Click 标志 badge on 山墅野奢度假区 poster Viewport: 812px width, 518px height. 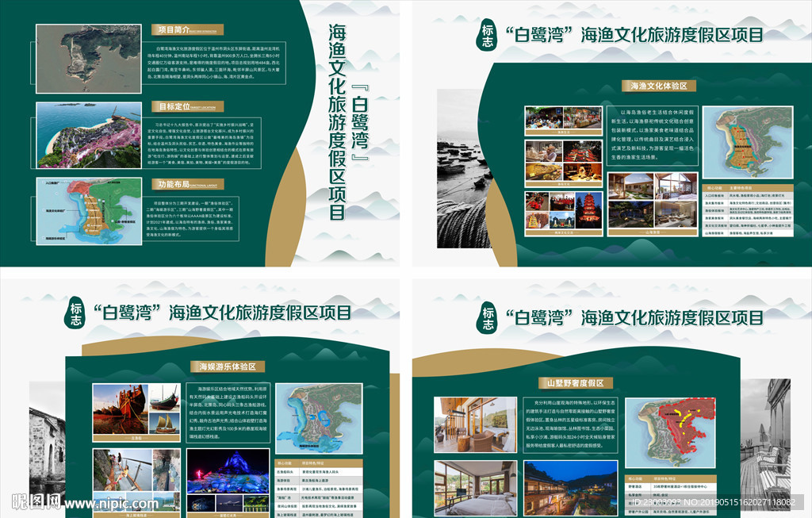[x=487, y=317]
